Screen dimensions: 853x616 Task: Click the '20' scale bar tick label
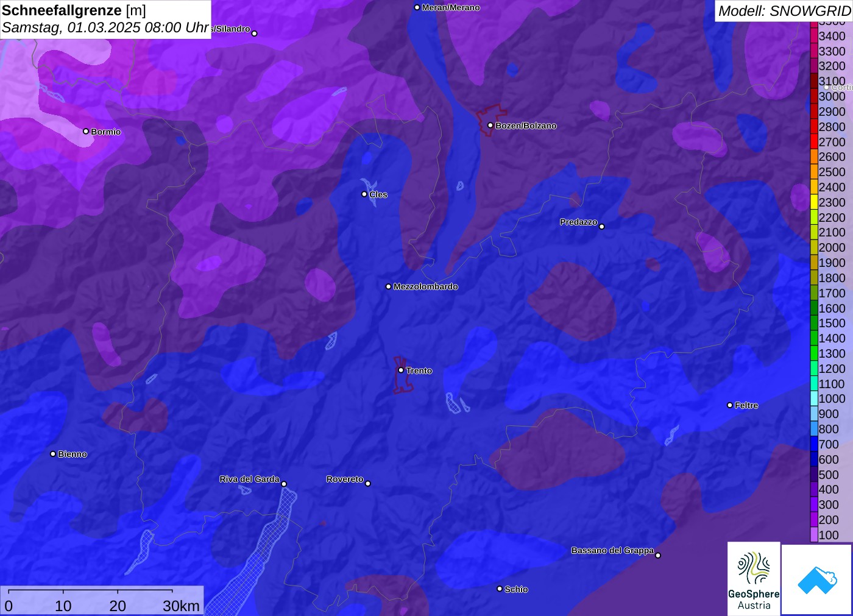[118, 606]
